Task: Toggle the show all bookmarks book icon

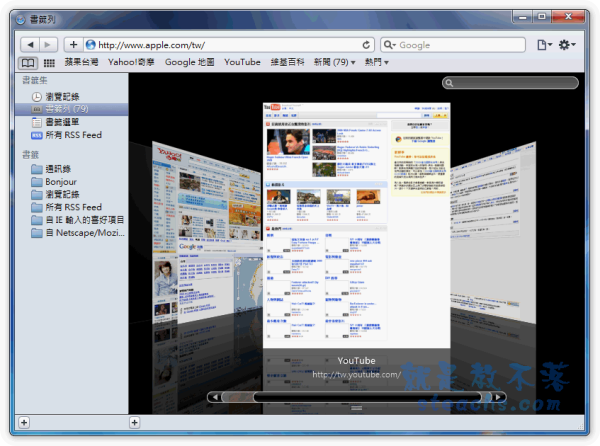Action: pos(28,63)
